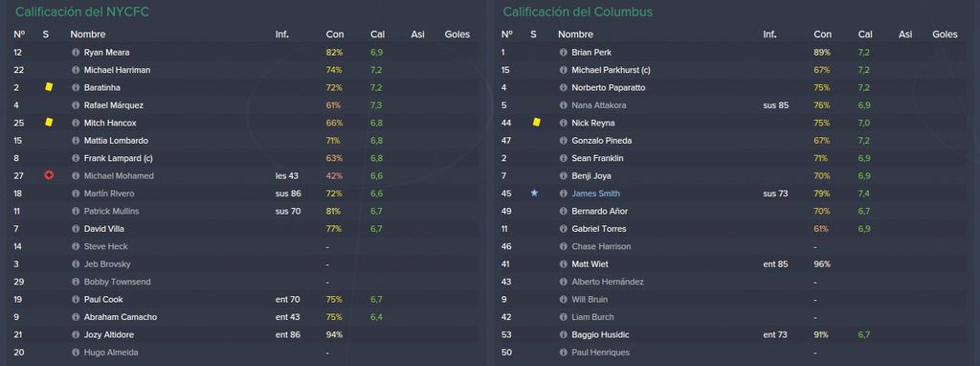The image size is (980, 366).
Task: Click Mitch Hancox's yellow card icon
Action: tap(49, 123)
